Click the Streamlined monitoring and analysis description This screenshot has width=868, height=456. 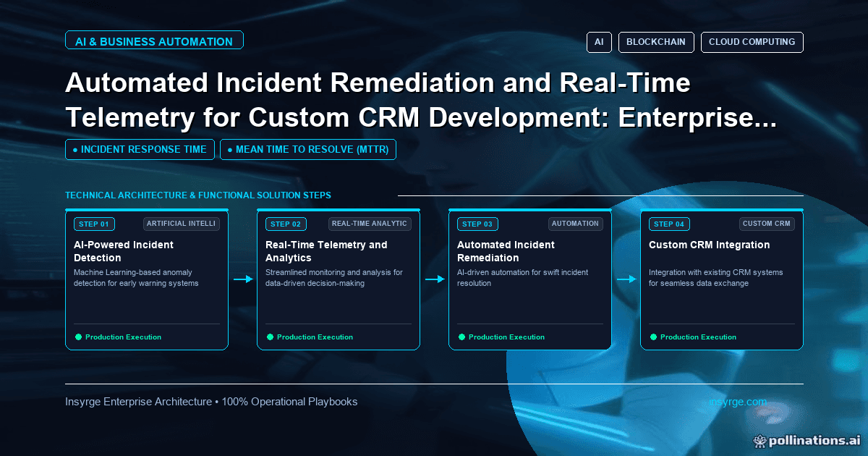coord(334,278)
